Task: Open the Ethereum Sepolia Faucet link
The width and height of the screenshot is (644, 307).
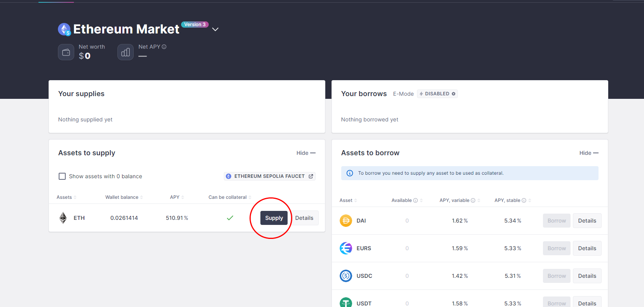Action: [x=270, y=176]
